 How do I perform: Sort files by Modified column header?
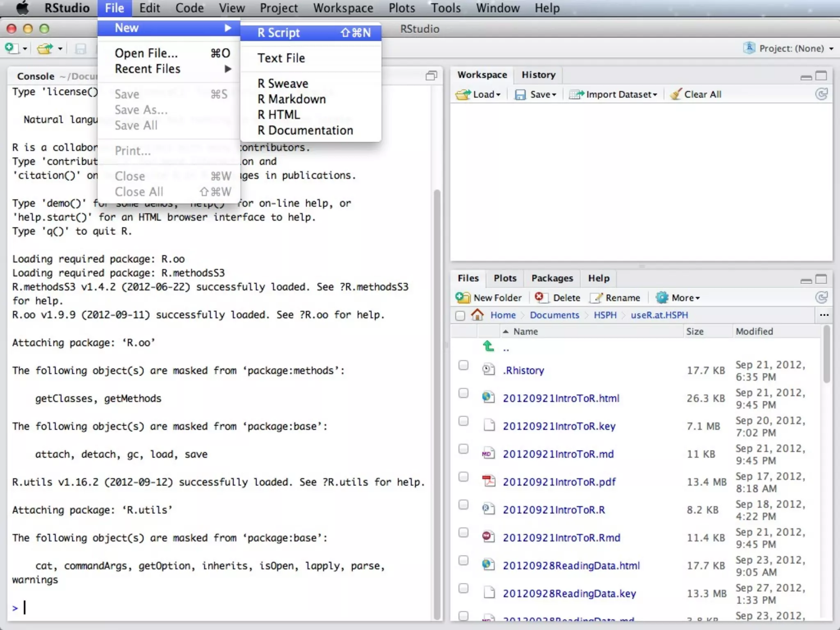click(x=776, y=331)
